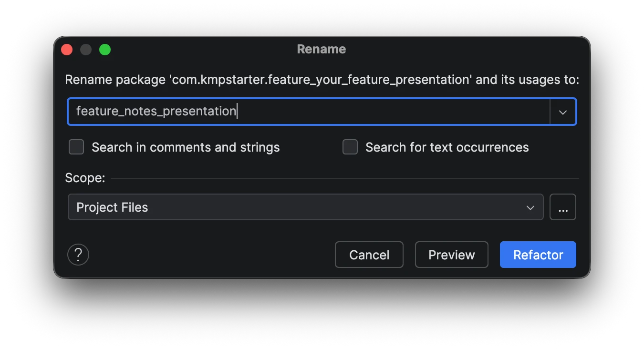Click the green zoom traffic light

105,49
